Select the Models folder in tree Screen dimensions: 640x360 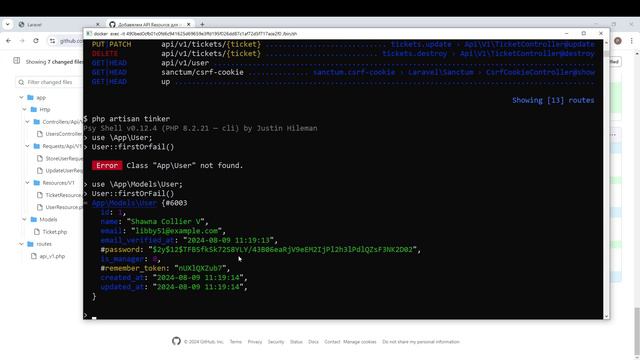[48, 220]
